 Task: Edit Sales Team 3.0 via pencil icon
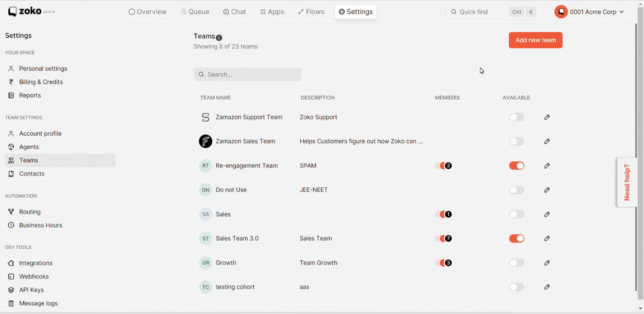tap(547, 239)
